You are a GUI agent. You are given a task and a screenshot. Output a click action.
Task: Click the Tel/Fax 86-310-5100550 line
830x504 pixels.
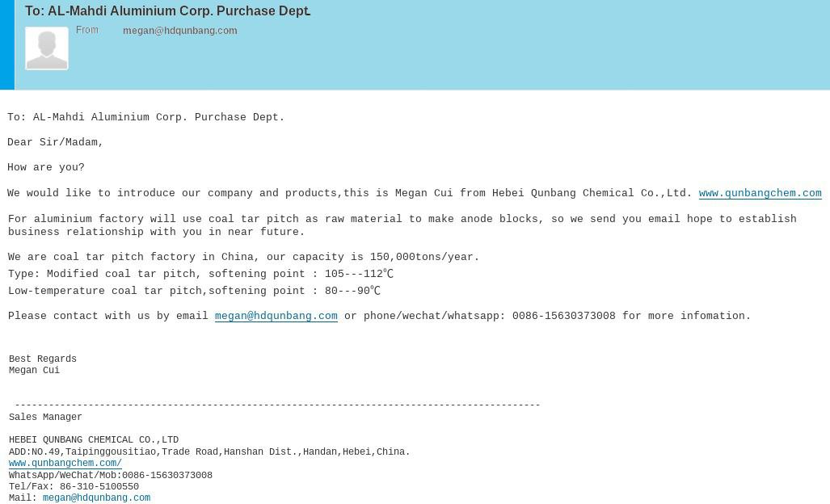coord(74,486)
